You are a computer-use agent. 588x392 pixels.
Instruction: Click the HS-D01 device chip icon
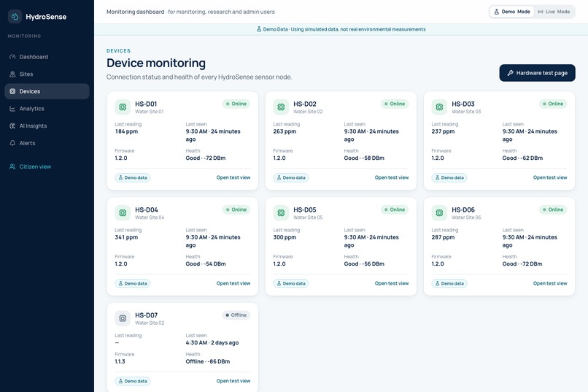tap(123, 107)
